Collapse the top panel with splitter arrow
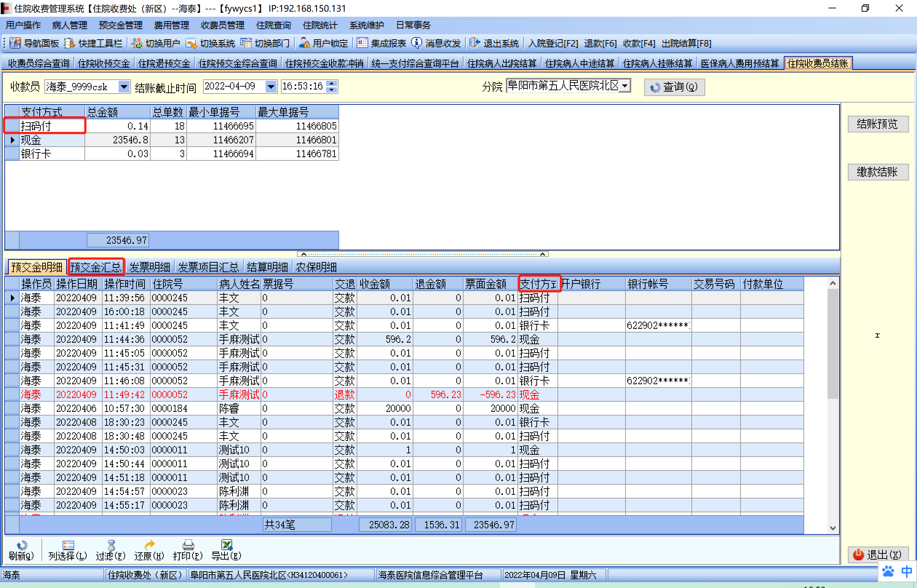The width and height of the screenshot is (917, 588). pos(303,254)
